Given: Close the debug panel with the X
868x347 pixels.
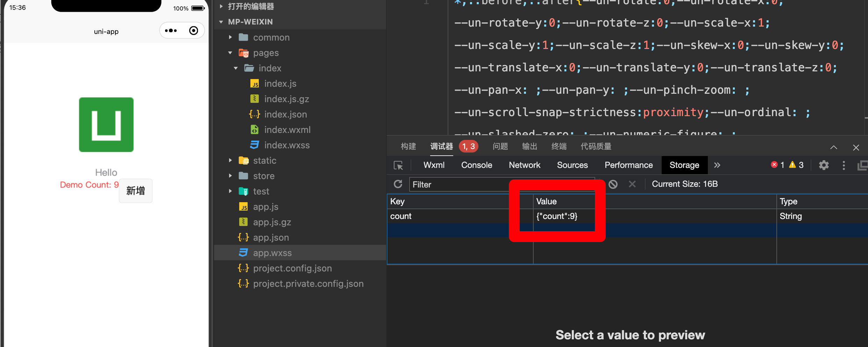Looking at the screenshot, I should coord(856,148).
